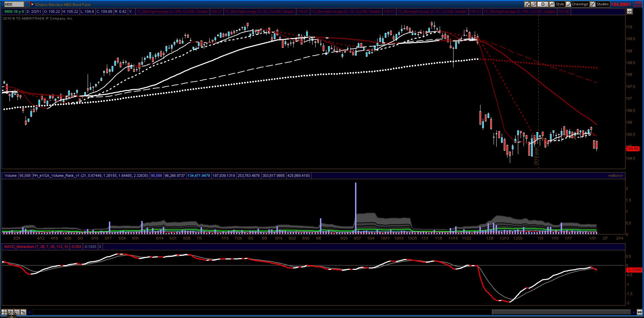
Task: Click the last price 104.8901 readout
Action: click(621, 4)
